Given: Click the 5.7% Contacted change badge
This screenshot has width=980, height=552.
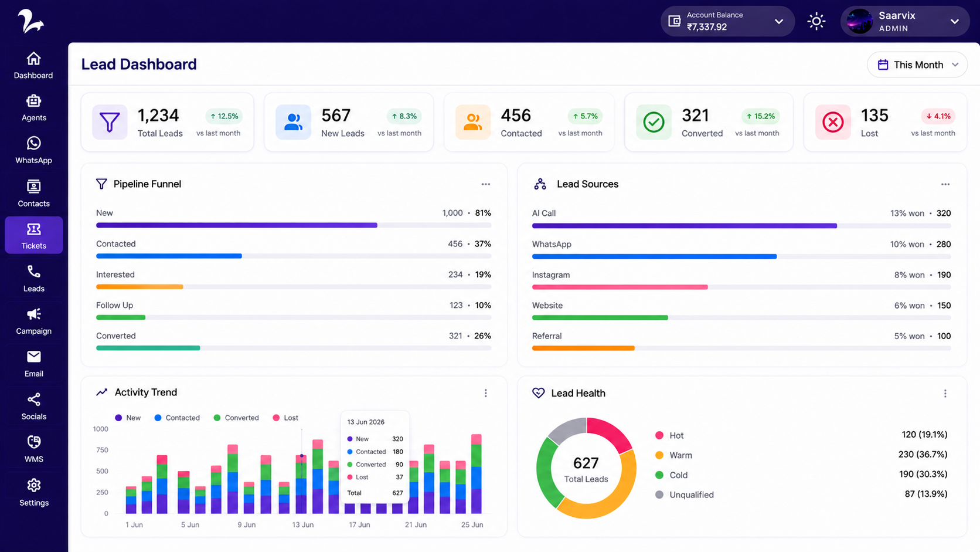Looking at the screenshot, I should pyautogui.click(x=585, y=116).
